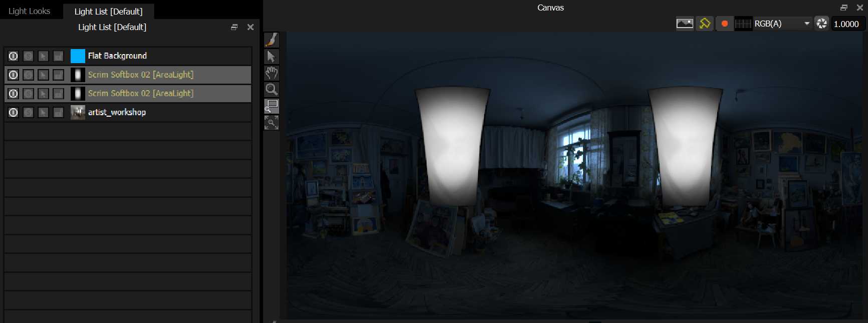Click first Scrim Softbox 02 thumbnail
The height and width of the screenshot is (323, 868).
point(78,75)
